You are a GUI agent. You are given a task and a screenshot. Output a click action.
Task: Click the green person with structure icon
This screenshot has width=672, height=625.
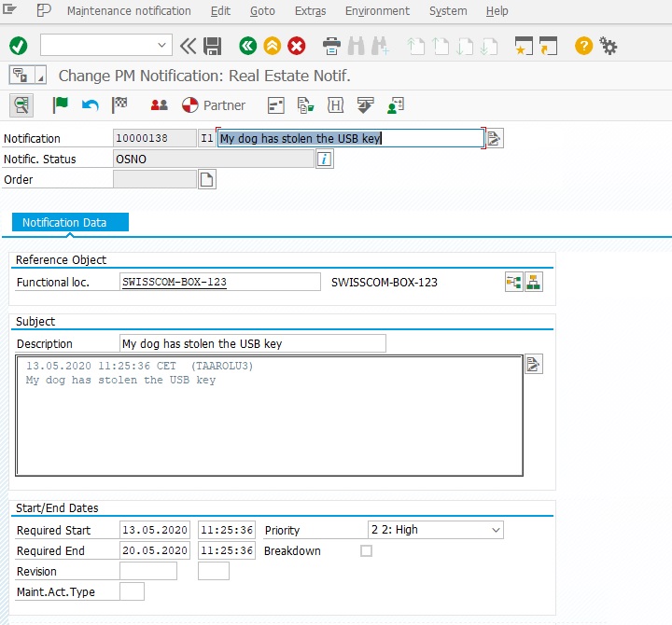click(x=395, y=105)
